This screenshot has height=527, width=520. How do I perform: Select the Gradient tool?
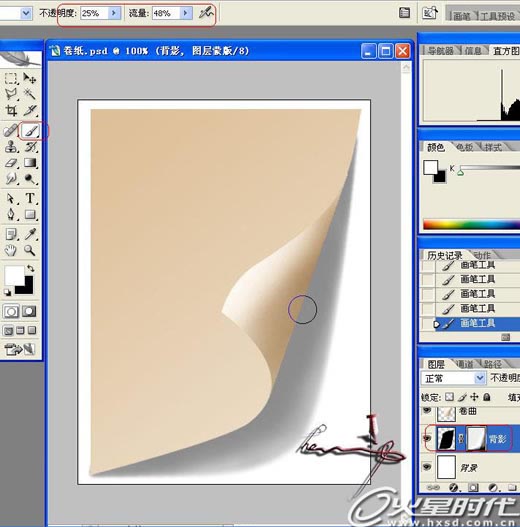point(30,163)
